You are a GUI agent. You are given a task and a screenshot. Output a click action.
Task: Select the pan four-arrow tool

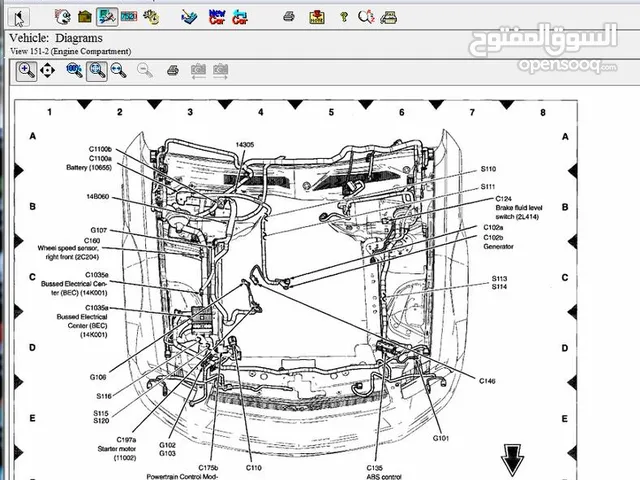coord(48,70)
